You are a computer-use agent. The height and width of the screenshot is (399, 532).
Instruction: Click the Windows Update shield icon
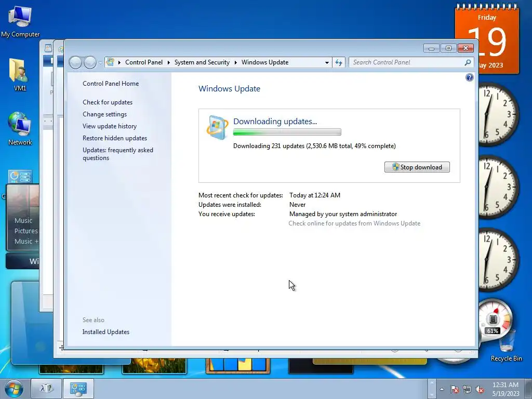coord(217,128)
